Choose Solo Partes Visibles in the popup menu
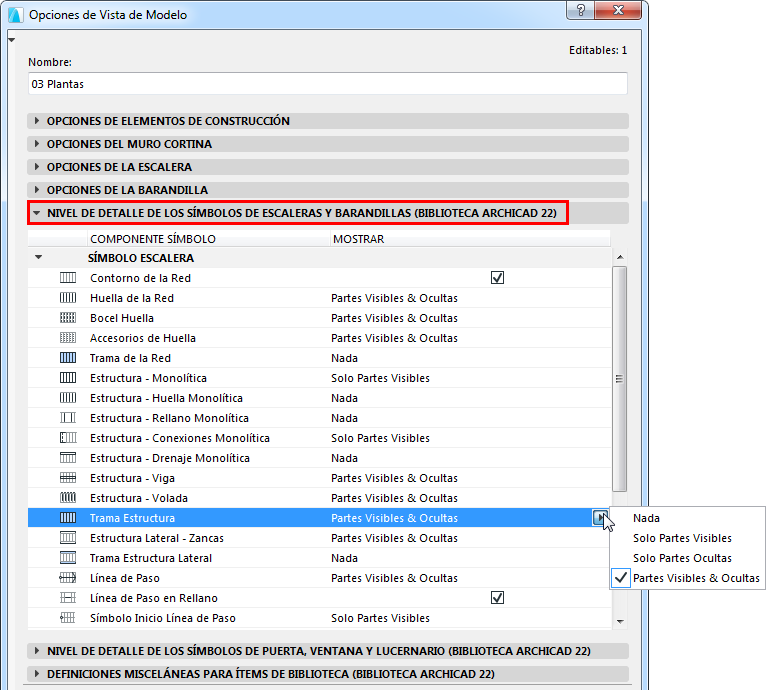Screen dimensions: 767x690 [x=687, y=538]
